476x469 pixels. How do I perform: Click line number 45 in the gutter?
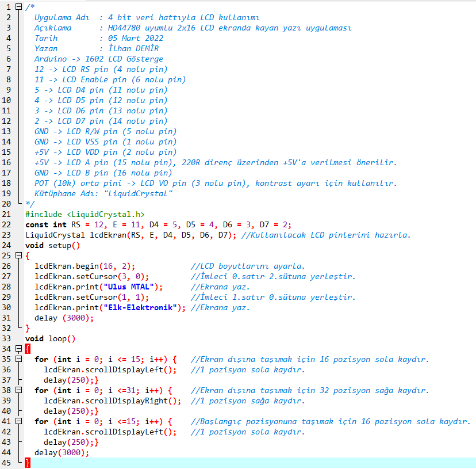click(x=6, y=463)
